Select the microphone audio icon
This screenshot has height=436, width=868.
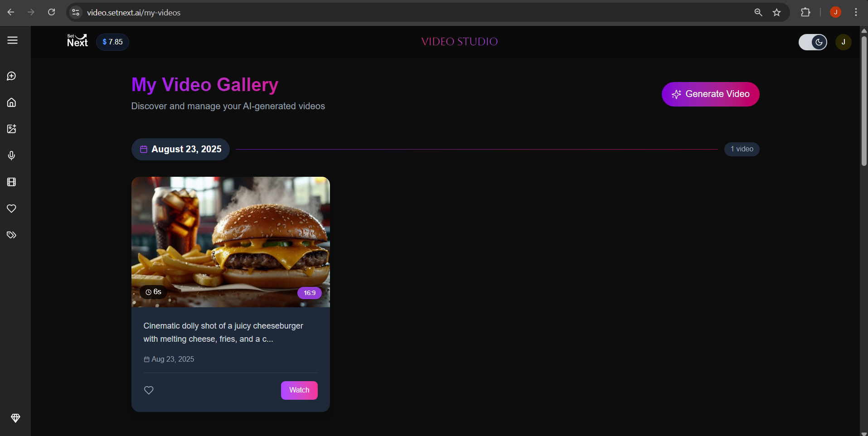pyautogui.click(x=12, y=155)
